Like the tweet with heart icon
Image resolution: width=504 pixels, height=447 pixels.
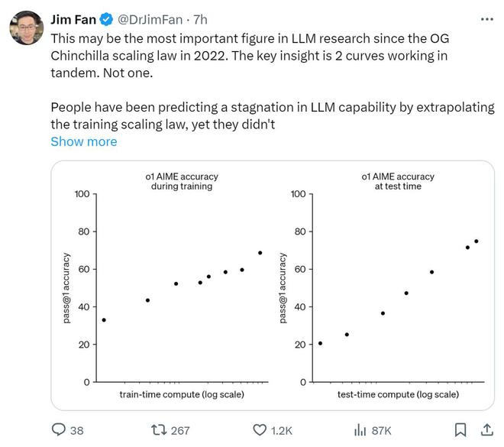click(x=260, y=430)
